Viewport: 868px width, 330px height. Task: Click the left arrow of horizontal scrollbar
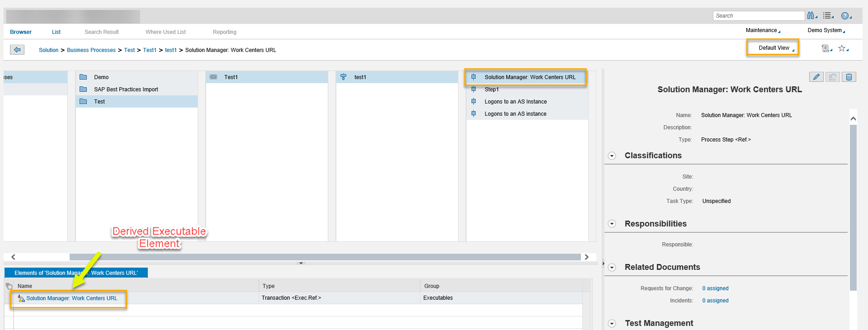(13, 257)
